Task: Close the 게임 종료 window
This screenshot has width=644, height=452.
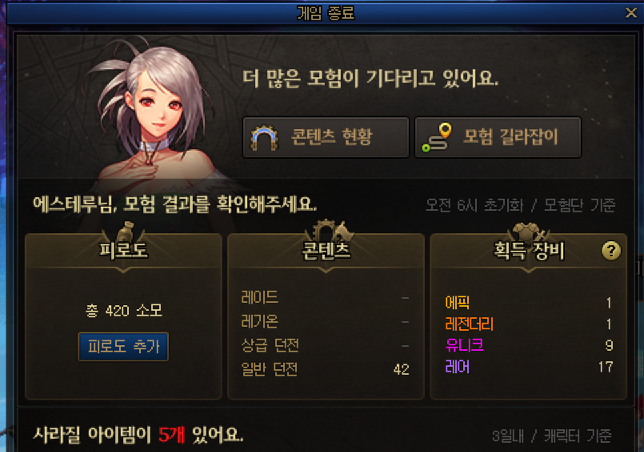Action: point(631,13)
